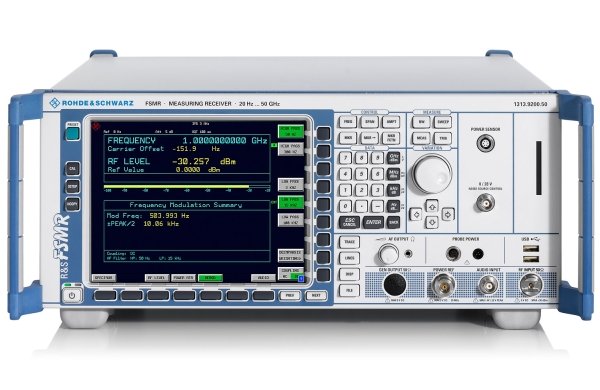Hit the CAL key left of the display
600x390 pixels.
tap(72, 168)
